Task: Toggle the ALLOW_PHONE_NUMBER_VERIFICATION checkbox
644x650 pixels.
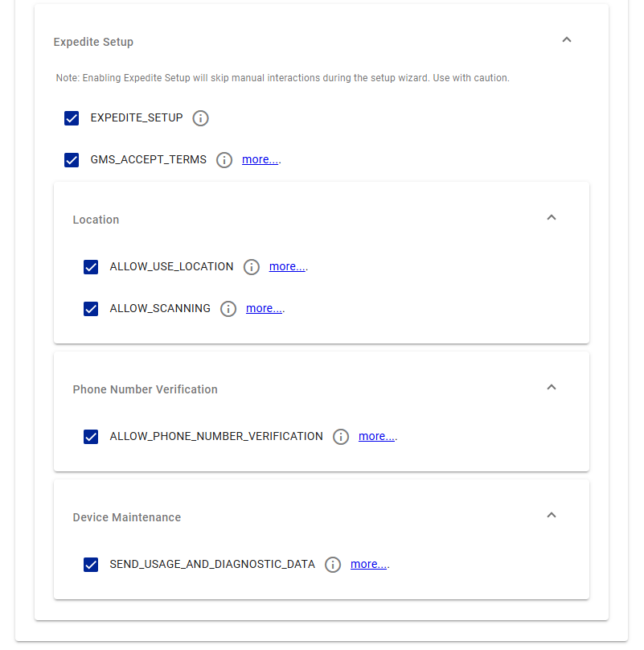Action: pos(91,437)
